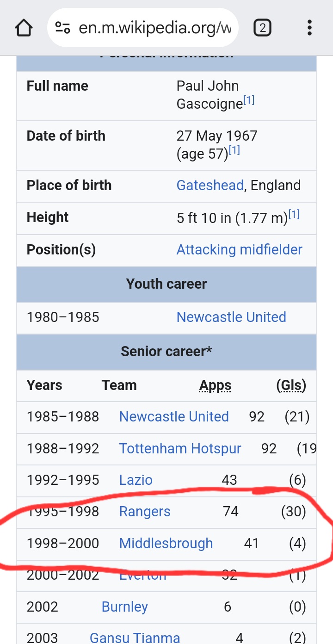
Task: Open the Middlesbrough club link
Action: [x=166, y=543]
